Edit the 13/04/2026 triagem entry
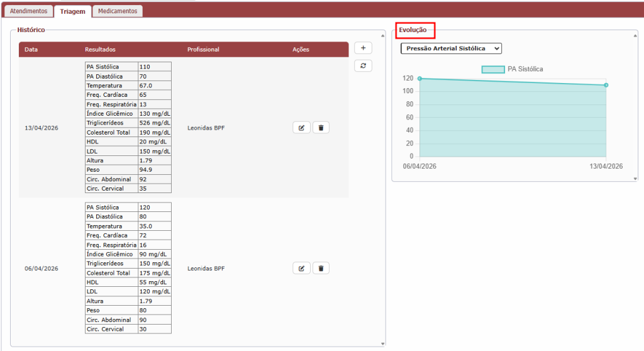This screenshot has width=644, height=351. 301,128
